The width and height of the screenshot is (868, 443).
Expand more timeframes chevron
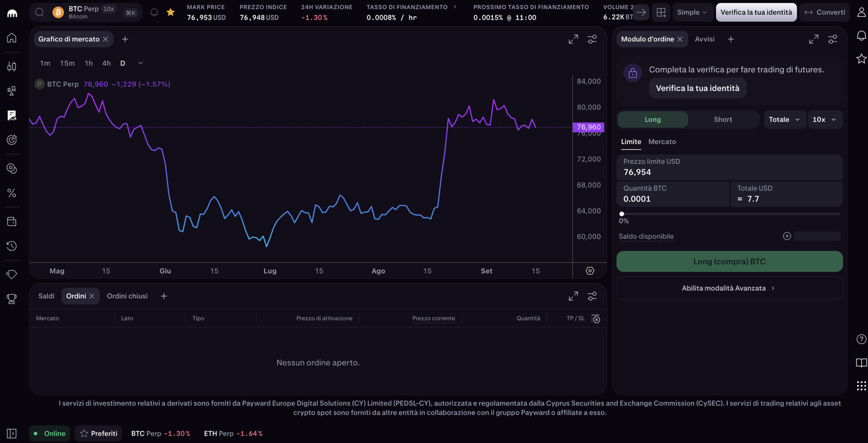[x=141, y=63]
